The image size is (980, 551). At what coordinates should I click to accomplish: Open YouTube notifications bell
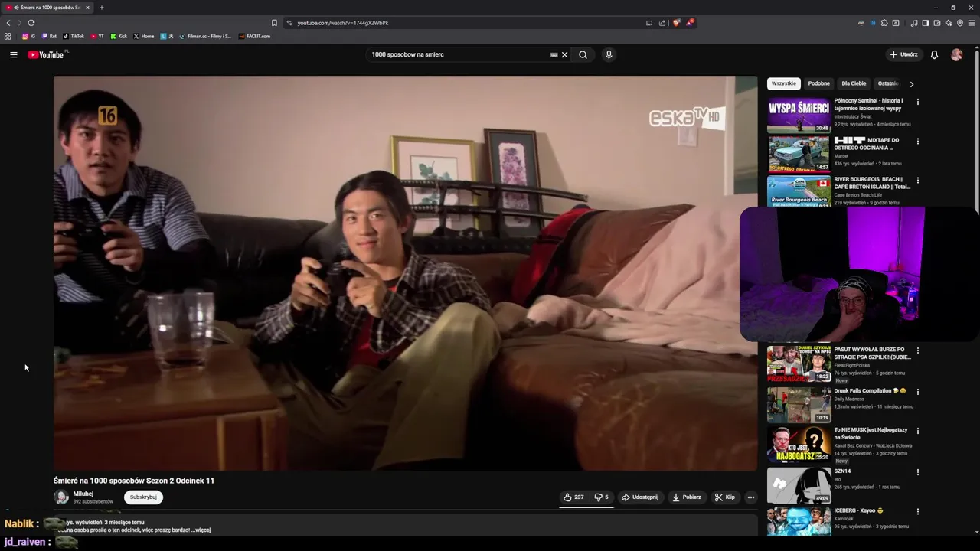tap(934, 54)
